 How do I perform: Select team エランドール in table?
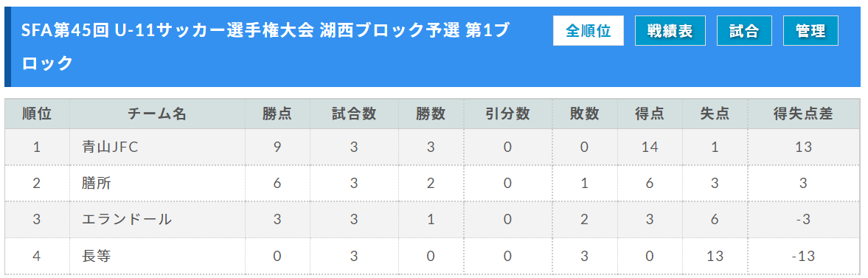point(127,219)
